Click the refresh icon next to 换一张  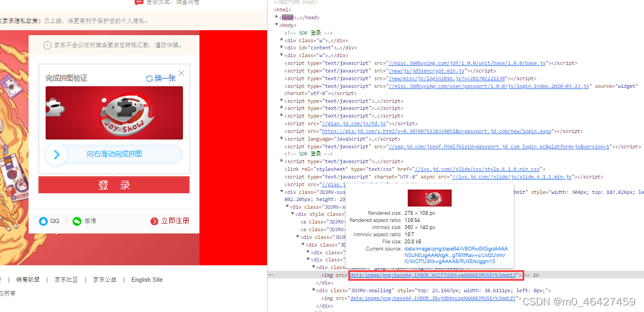(149, 79)
